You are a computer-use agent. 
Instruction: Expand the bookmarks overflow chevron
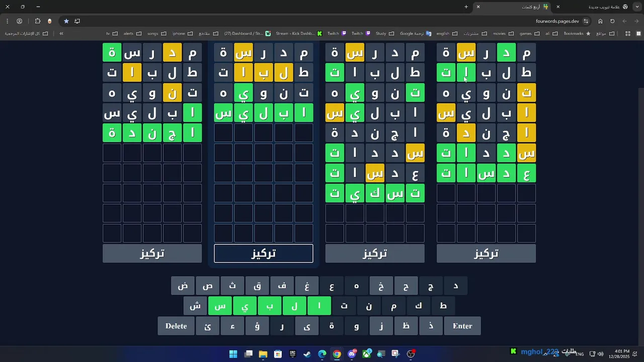click(61, 34)
